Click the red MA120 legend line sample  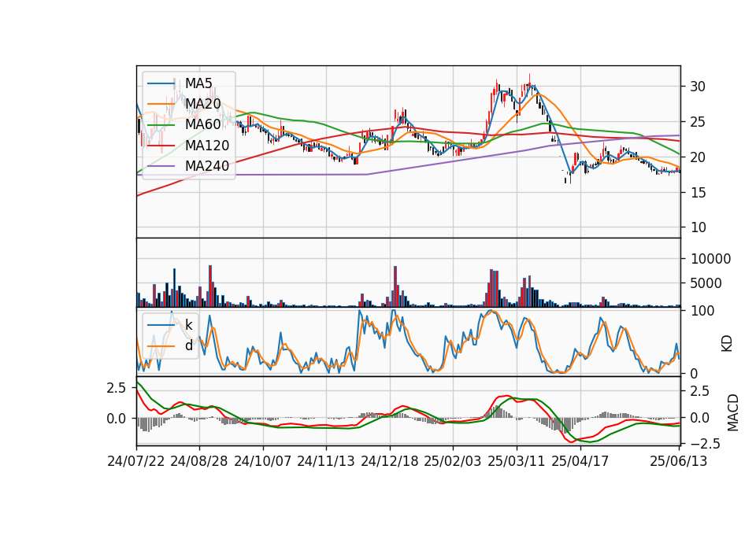click(161, 145)
